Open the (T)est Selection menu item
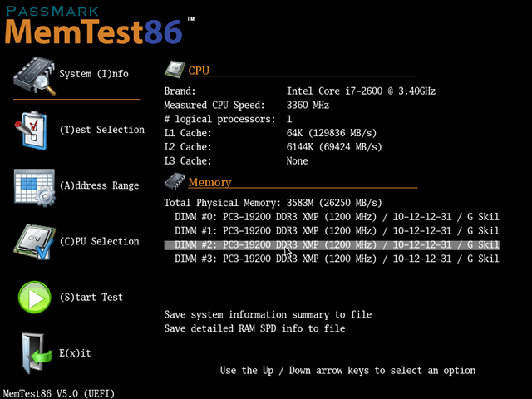Screen dimensions: 532x399 coord(101,130)
